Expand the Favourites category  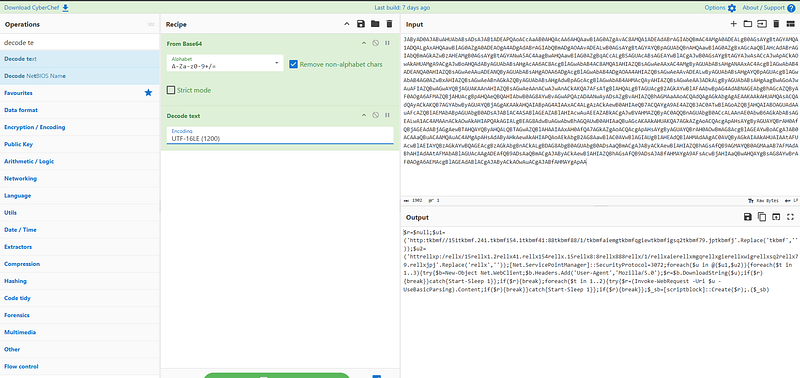coord(79,93)
